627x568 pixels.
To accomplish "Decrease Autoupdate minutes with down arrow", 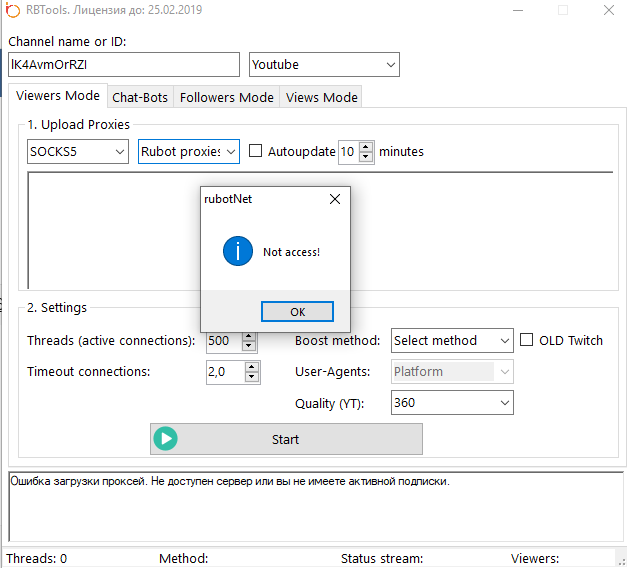I will tap(367, 157).
